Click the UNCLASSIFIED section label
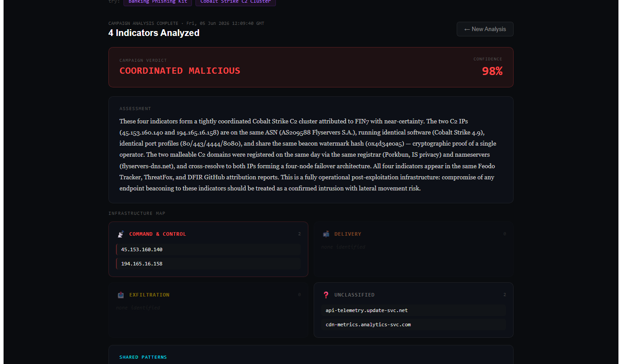Viewport: 622px width, 364px height. 355,295
